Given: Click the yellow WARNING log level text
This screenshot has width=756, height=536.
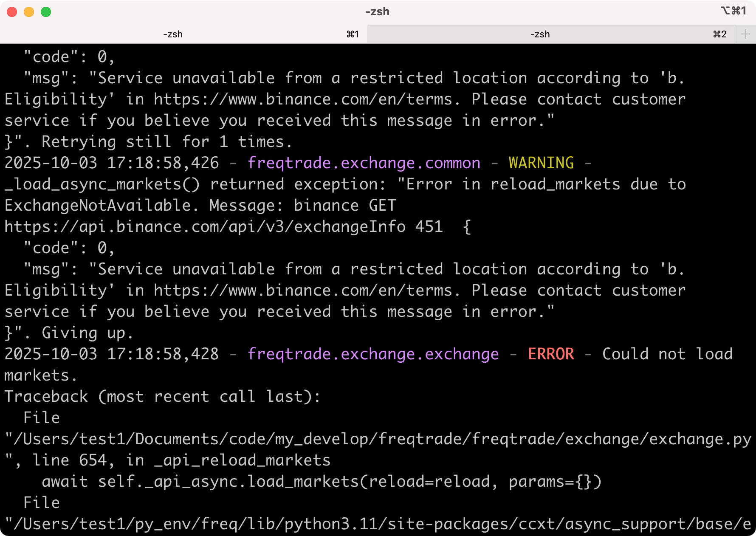Looking at the screenshot, I should click(x=541, y=163).
